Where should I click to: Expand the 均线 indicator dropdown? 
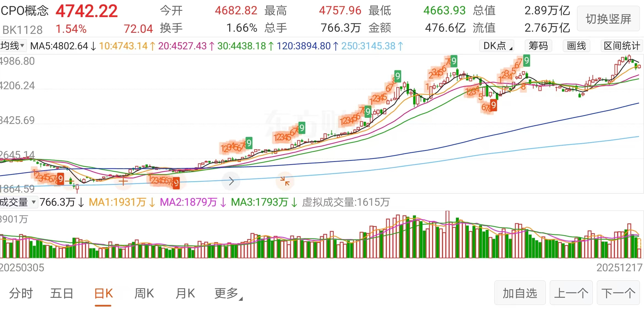click(13, 46)
